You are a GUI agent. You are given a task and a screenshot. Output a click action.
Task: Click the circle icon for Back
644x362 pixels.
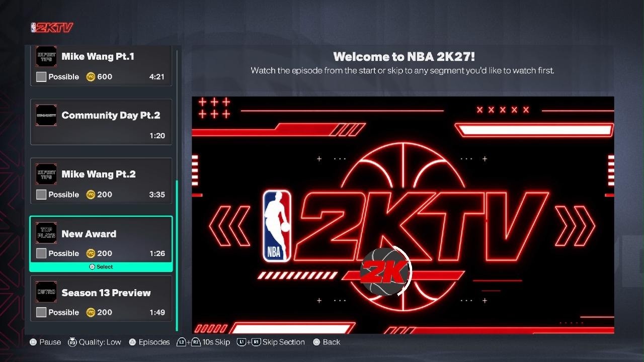pos(316,342)
